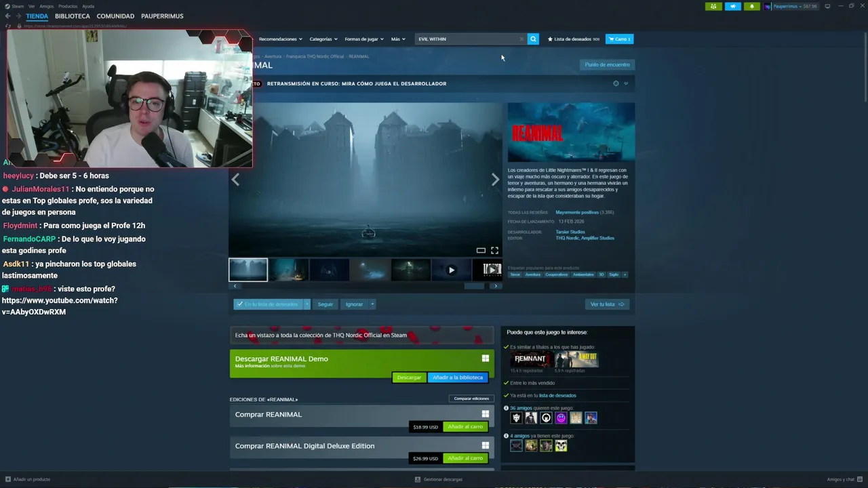Open the blue announcements megaphone icon
868x488 pixels.
pos(732,6)
